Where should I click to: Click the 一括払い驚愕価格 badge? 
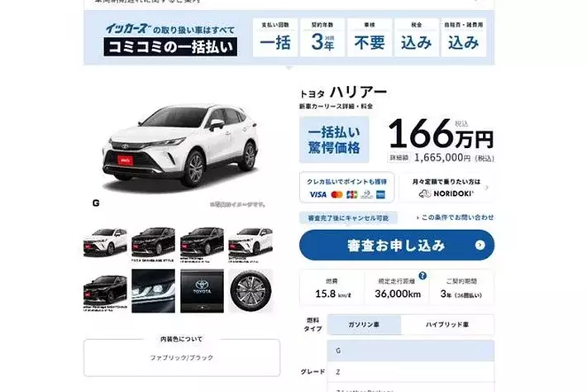334,140
